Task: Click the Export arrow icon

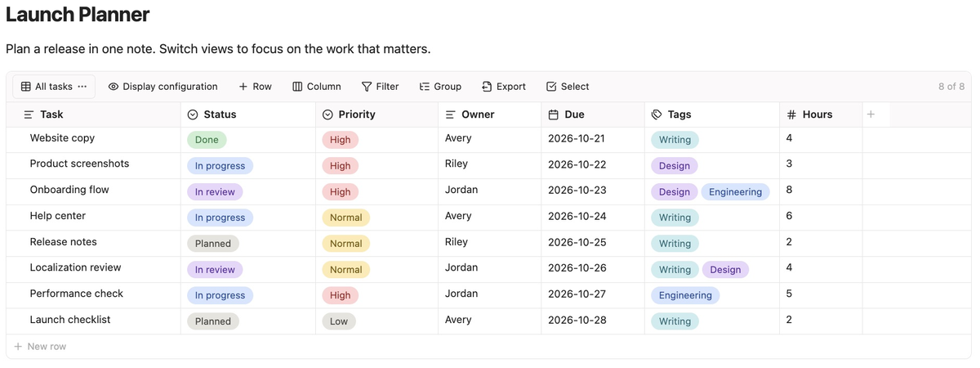Action: point(487,87)
